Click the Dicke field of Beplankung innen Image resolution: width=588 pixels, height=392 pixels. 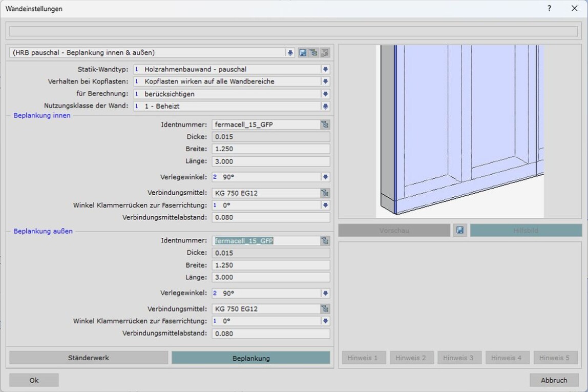click(x=271, y=137)
